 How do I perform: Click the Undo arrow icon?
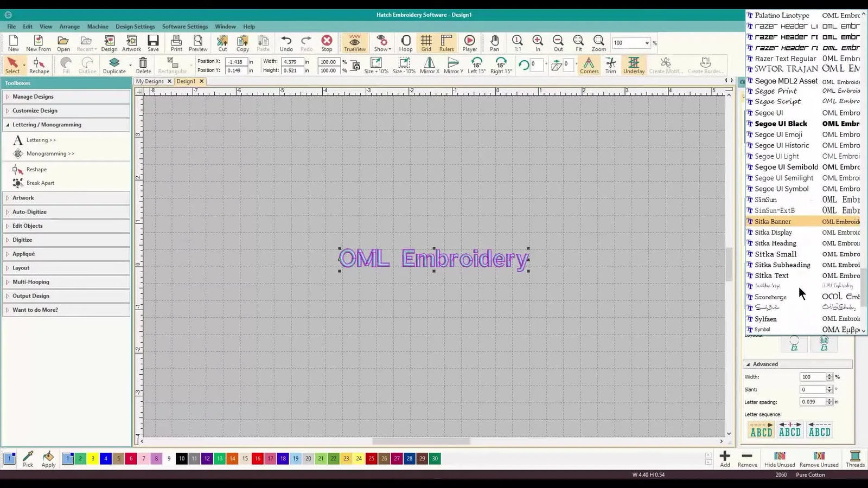286,43
